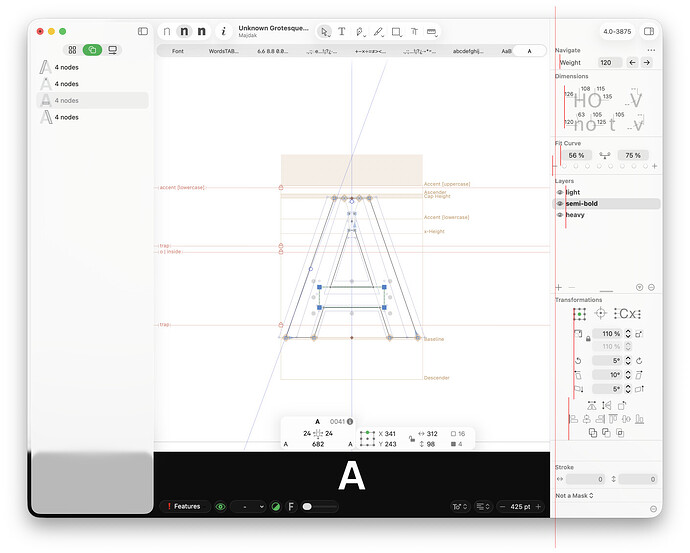Select the Text tool in toolbar
This screenshot has height=553, width=690.
click(x=341, y=32)
